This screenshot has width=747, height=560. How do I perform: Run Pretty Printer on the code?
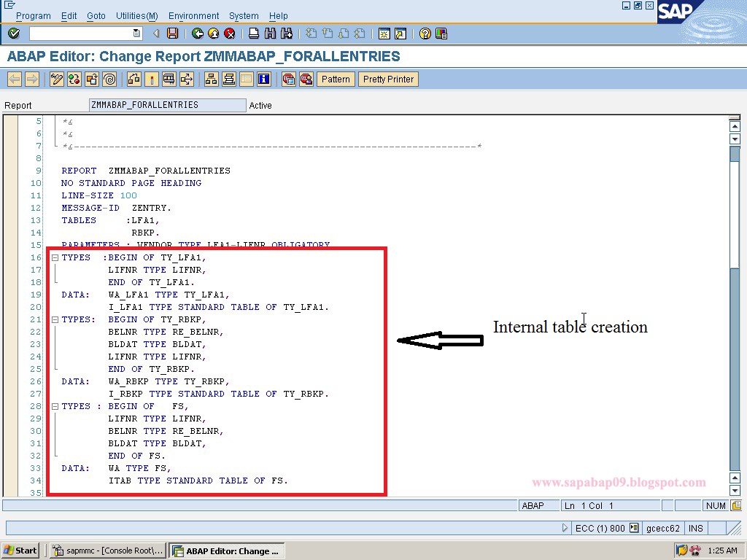point(388,79)
